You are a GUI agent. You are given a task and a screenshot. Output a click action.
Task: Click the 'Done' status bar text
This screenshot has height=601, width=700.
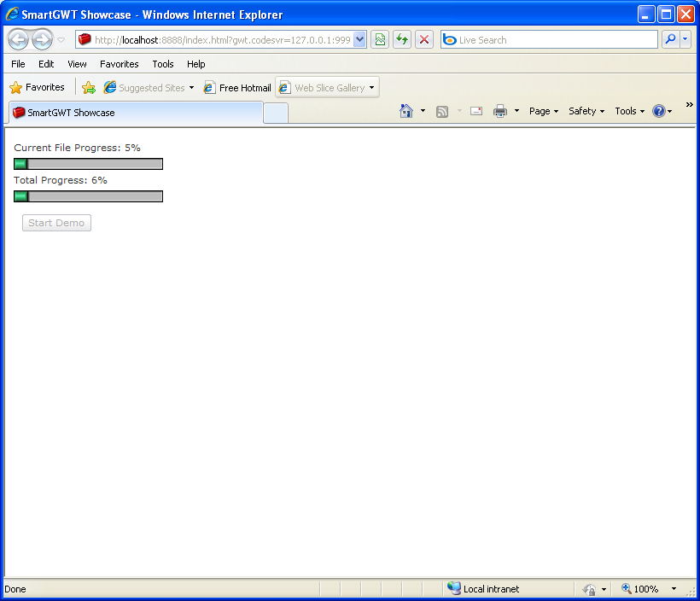pos(15,589)
